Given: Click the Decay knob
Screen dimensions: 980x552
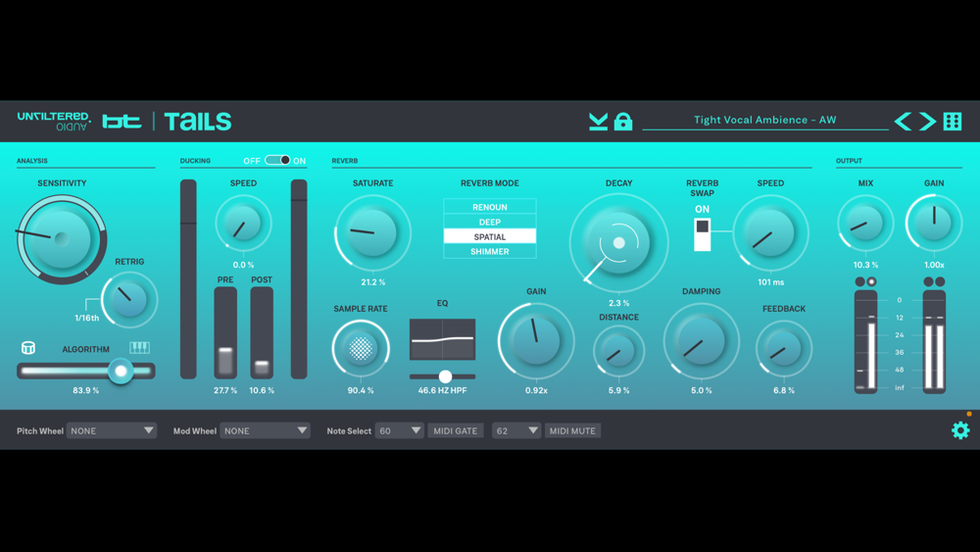Looking at the screenshot, I should [618, 243].
